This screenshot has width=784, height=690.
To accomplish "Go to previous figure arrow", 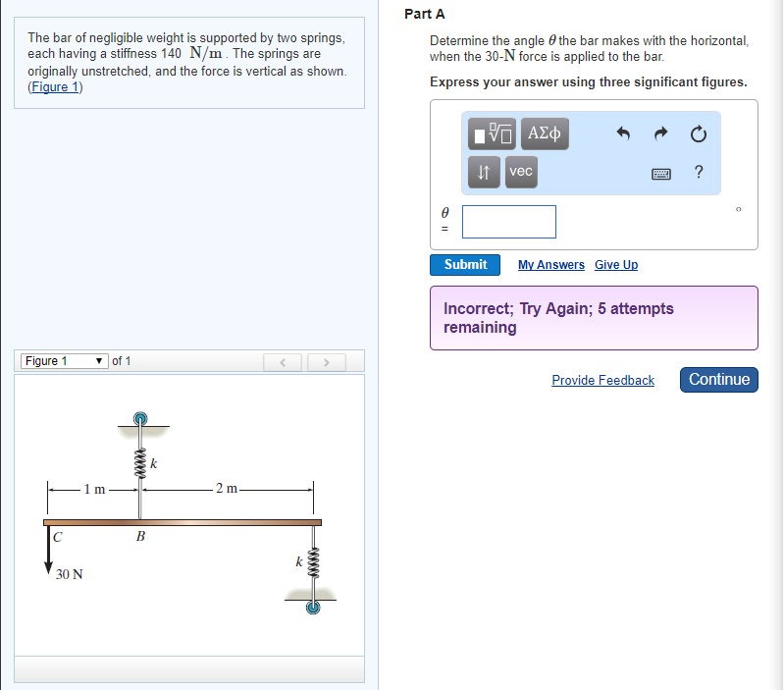I will (283, 362).
